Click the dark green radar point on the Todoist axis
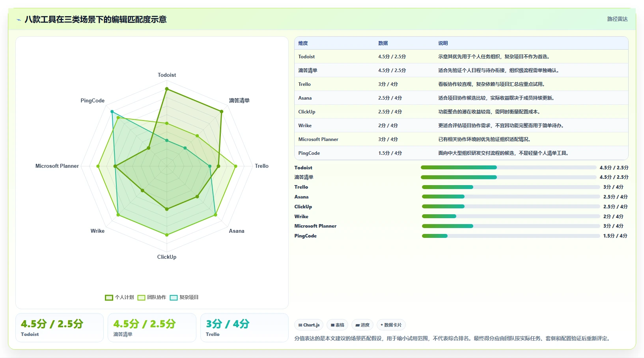 167,89
